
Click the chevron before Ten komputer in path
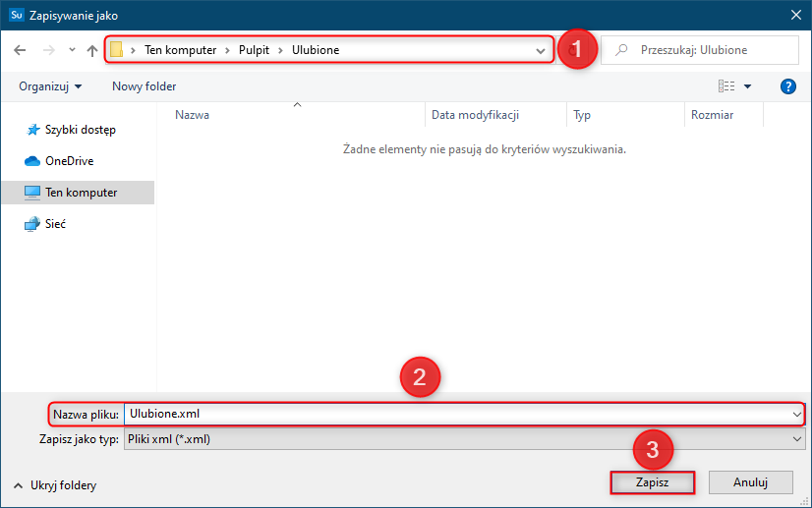pyautogui.click(x=133, y=50)
